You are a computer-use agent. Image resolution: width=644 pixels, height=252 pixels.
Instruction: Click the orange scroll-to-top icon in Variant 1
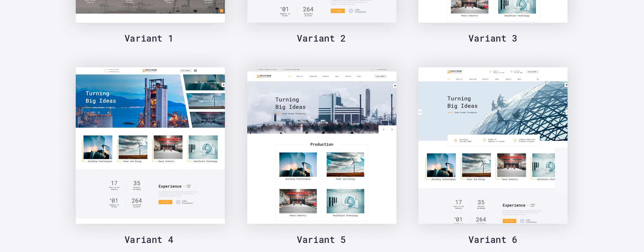coord(222,11)
